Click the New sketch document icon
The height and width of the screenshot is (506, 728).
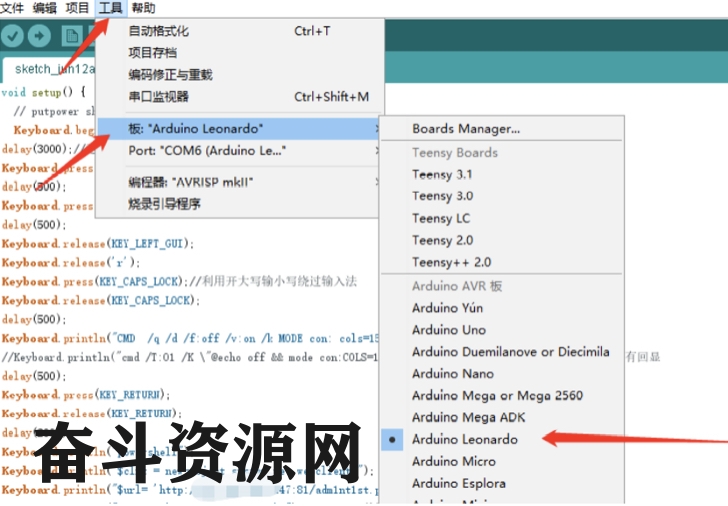pyautogui.click(x=72, y=36)
